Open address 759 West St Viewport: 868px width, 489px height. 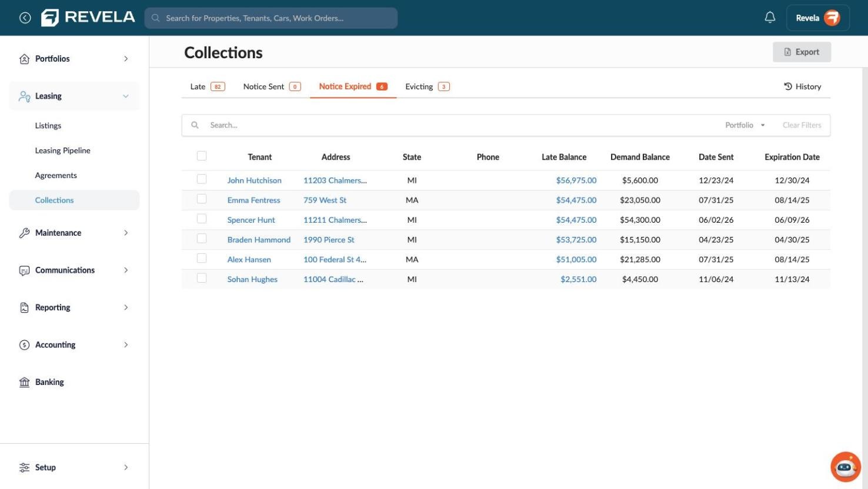click(x=325, y=200)
